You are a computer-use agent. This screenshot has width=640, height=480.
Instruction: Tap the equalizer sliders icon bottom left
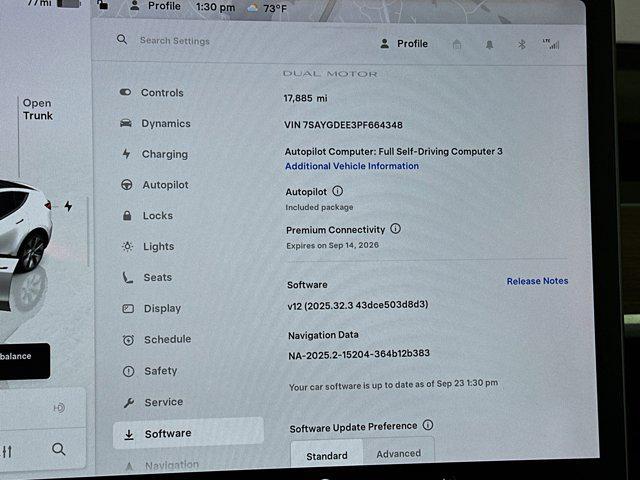7,451
